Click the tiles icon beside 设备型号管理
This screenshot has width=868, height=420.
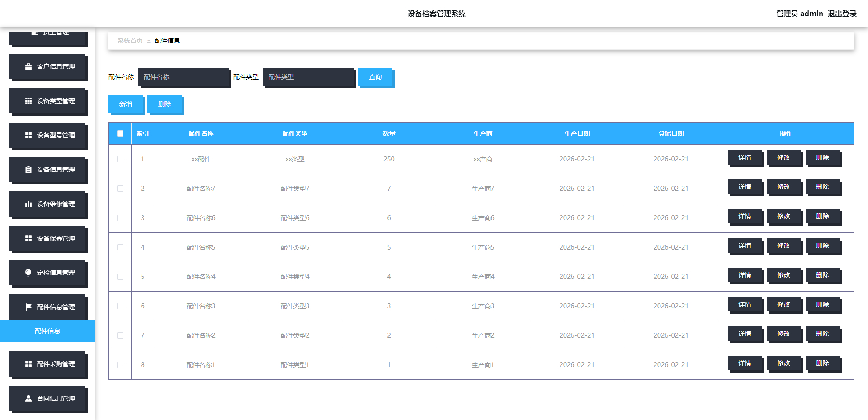coord(28,135)
